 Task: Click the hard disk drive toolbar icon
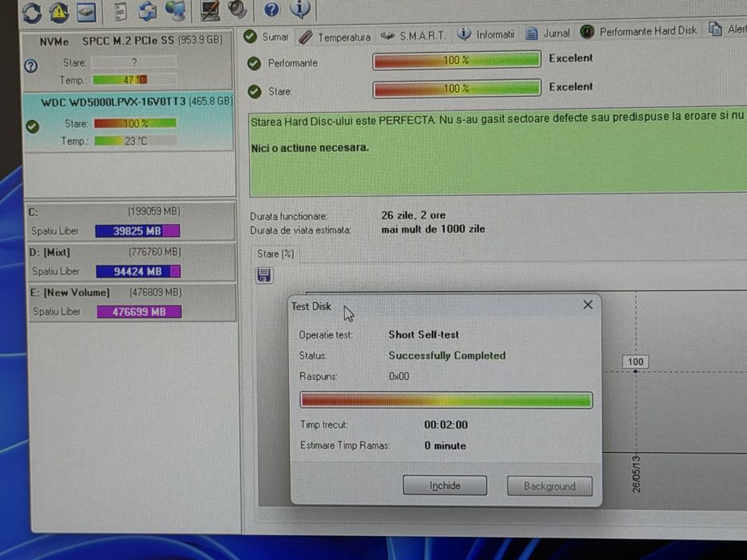(86, 12)
